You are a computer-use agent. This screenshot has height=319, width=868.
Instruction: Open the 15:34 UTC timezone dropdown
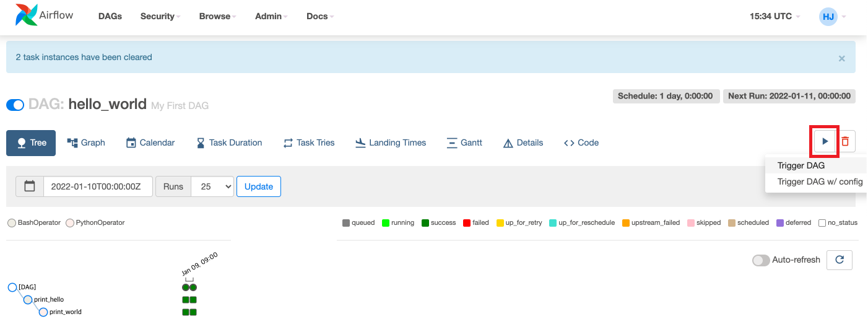point(775,16)
